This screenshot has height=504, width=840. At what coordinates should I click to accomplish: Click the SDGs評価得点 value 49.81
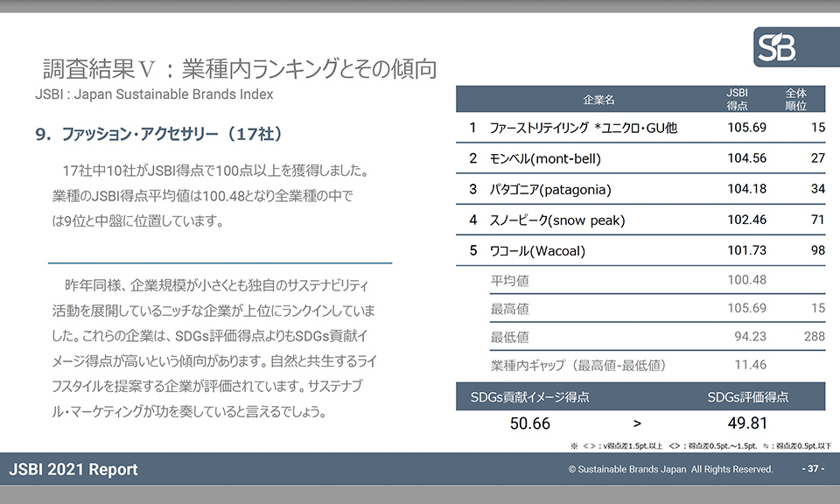pyautogui.click(x=747, y=423)
